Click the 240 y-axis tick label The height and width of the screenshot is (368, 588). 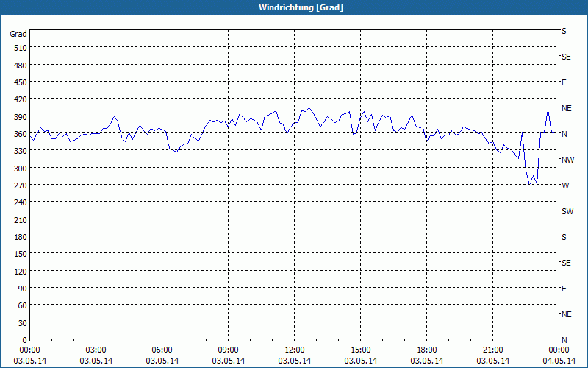[21, 203]
